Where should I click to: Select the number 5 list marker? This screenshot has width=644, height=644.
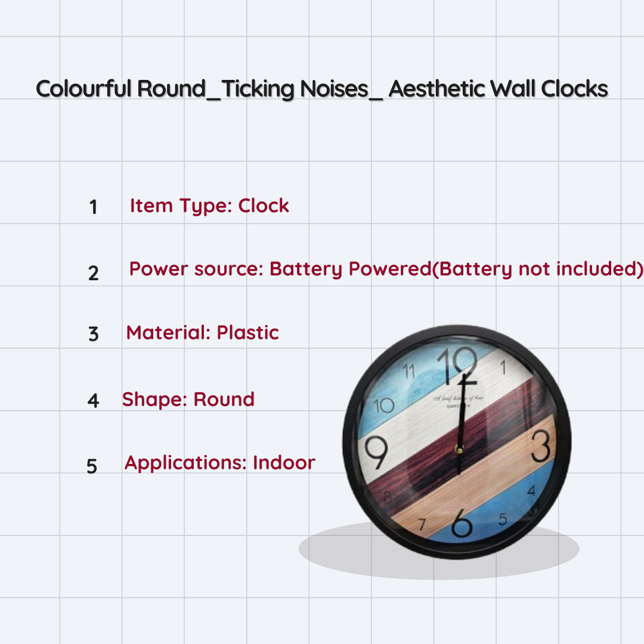92,466
